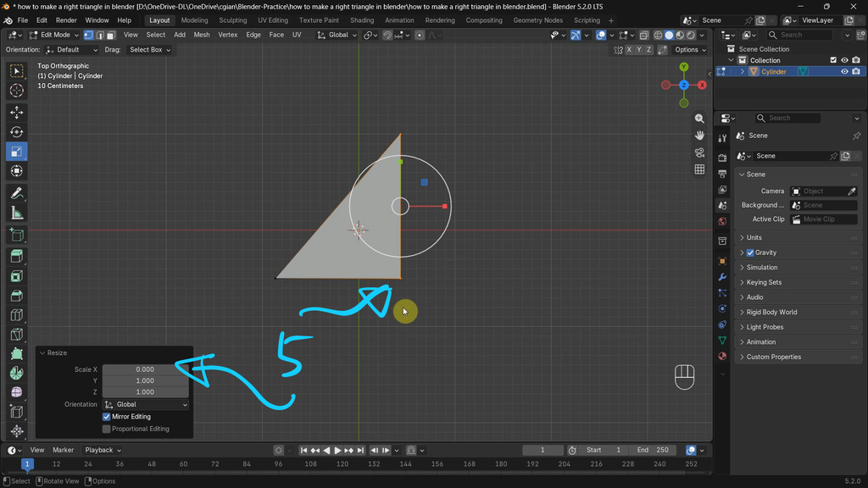Viewport: 868px width, 488px height.
Task: Open the World properties tab icon
Action: point(722,221)
